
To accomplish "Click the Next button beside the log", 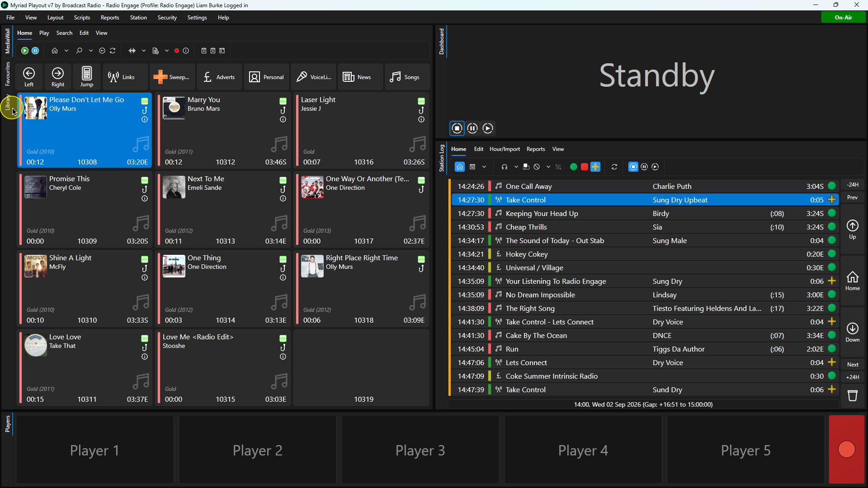I will [x=853, y=365].
